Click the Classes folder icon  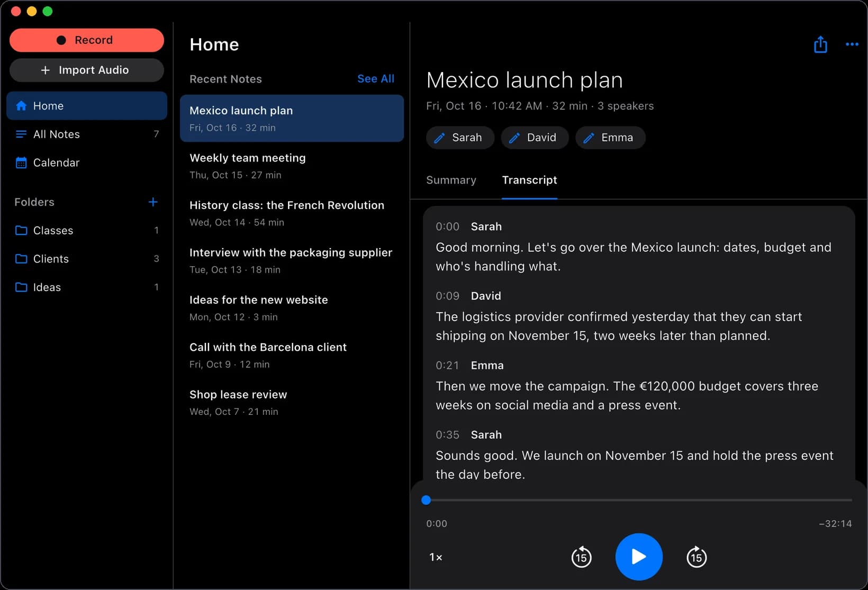point(21,230)
